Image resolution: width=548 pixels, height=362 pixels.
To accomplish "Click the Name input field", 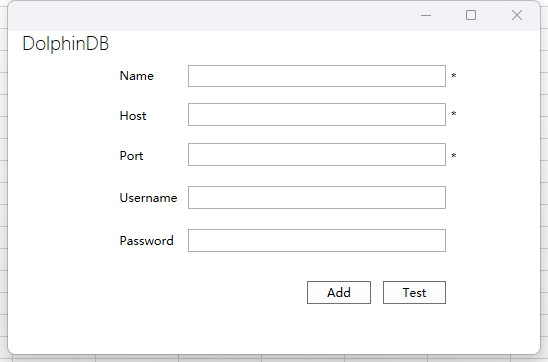I will [317, 76].
